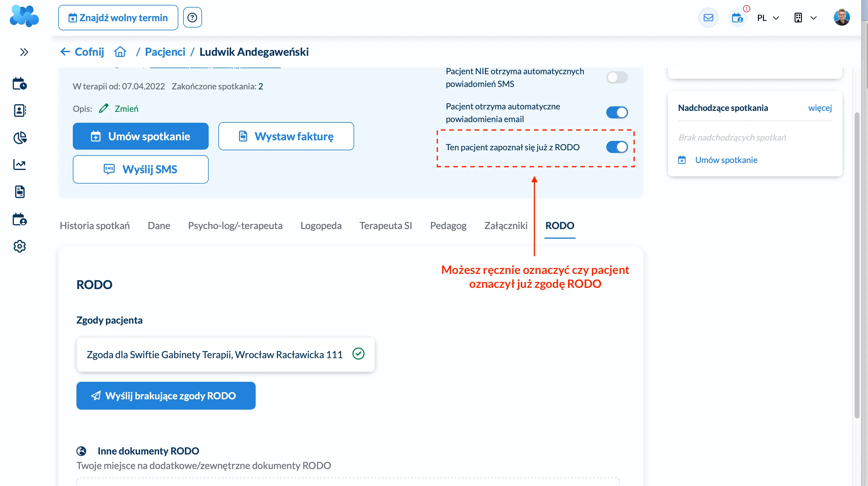Open the Swiftie Gabinety consent entry
Image resolution: width=868 pixels, height=486 pixels.
click(225, 355)
